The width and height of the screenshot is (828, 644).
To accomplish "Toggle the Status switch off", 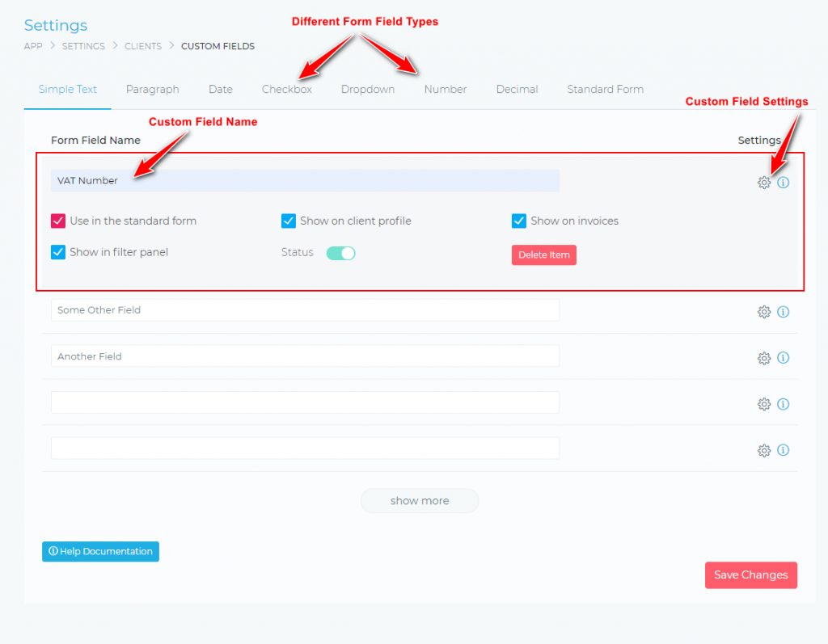I will coord(340,253).
